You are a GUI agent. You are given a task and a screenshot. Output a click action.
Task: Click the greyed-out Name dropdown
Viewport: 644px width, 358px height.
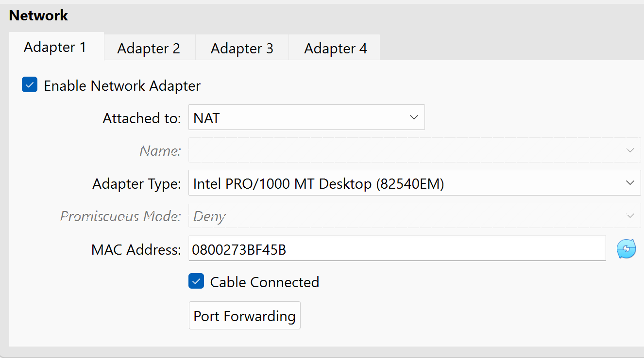[414, 150]
